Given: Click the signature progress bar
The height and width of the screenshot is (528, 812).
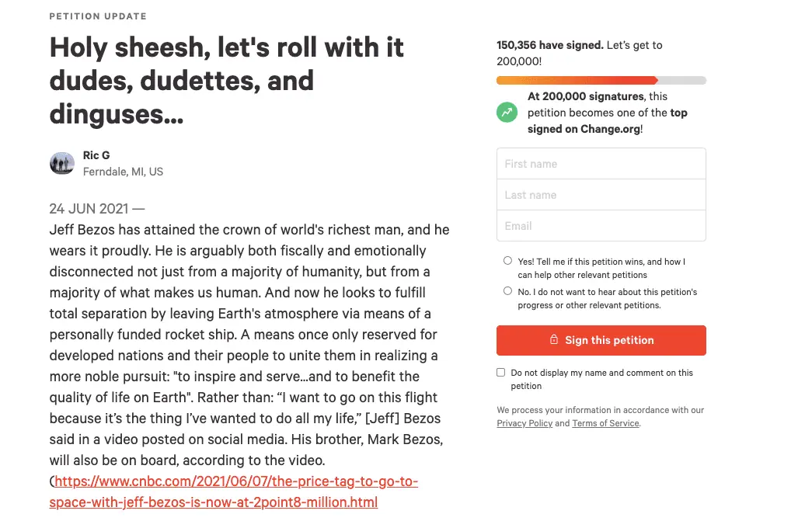Looking at the screenshot, I should (601, 80).
